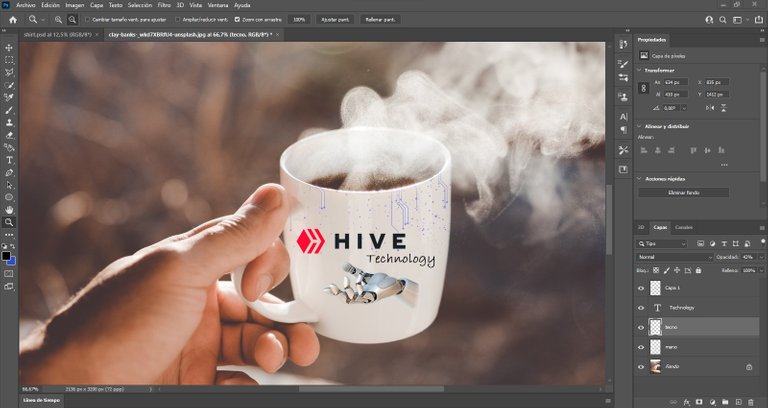Open the History panel icon
Image resolution: width=768 pixels, height=408 pixels.
tap(623, 44)
